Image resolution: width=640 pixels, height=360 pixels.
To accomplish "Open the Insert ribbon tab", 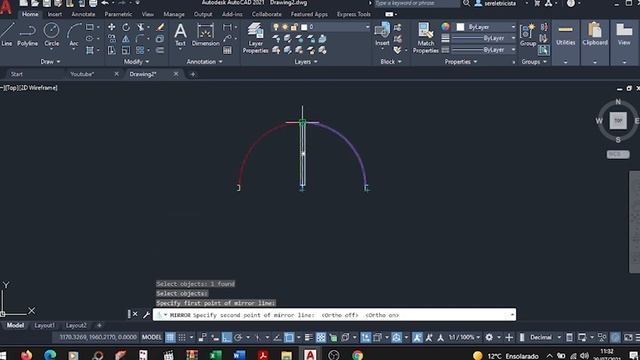I will coord(55,14).
